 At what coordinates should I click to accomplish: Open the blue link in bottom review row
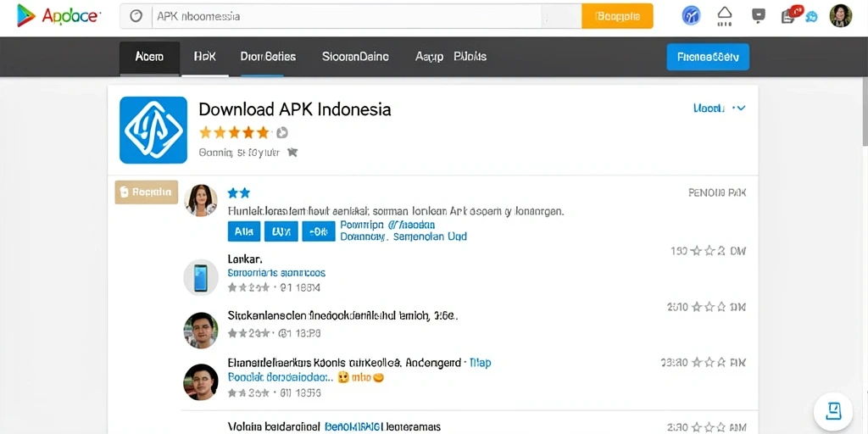353,427
